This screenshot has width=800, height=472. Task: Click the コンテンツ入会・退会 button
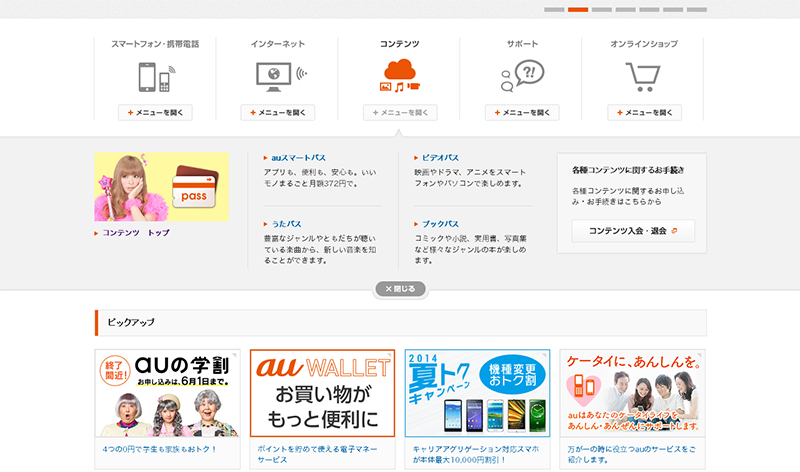point(633,231)
